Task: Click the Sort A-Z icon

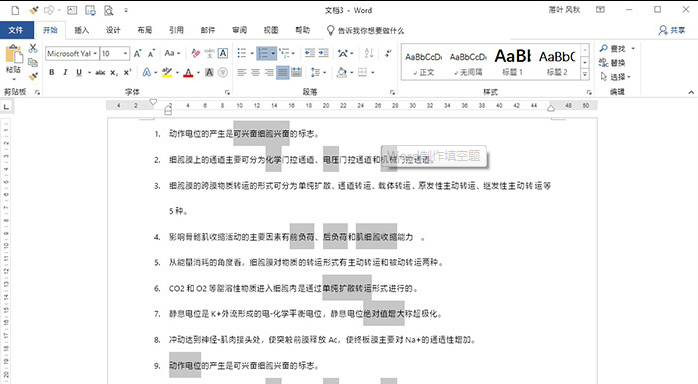Action: [369, 53]
